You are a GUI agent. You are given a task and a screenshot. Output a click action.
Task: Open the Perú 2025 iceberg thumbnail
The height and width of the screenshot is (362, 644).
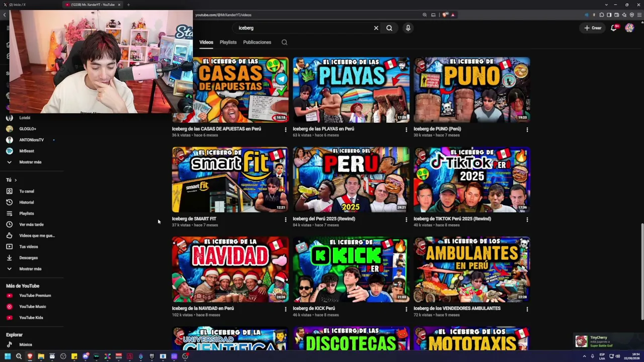tap(351, 179)
